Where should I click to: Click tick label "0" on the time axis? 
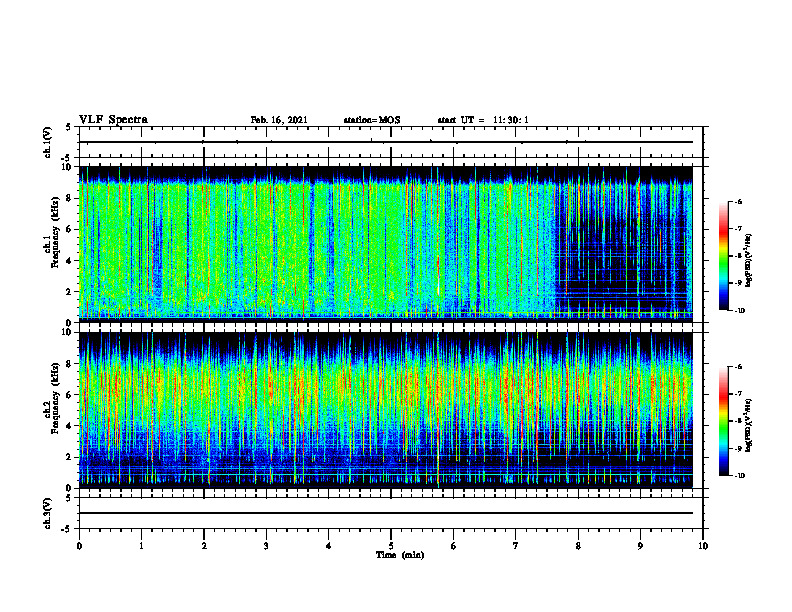coord(79,546)
